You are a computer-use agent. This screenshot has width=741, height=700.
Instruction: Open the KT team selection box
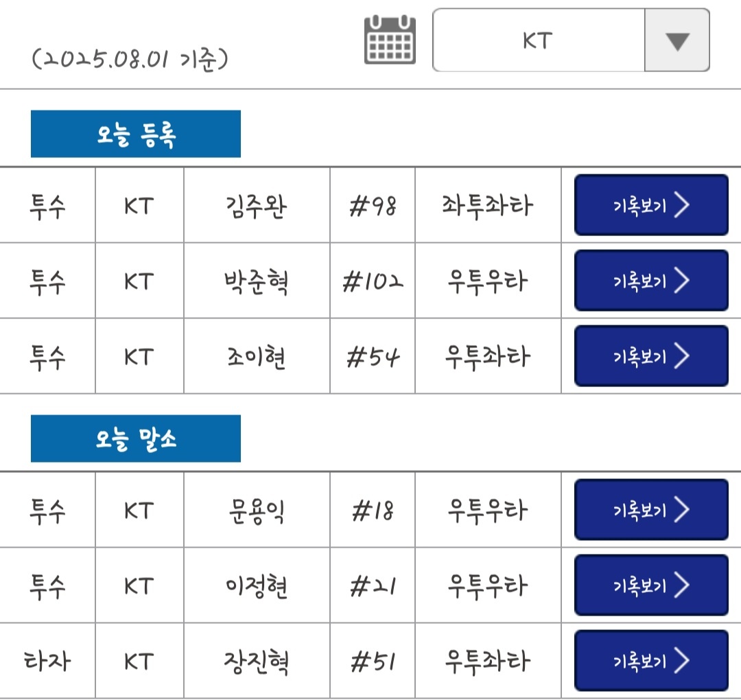[539, 40]
